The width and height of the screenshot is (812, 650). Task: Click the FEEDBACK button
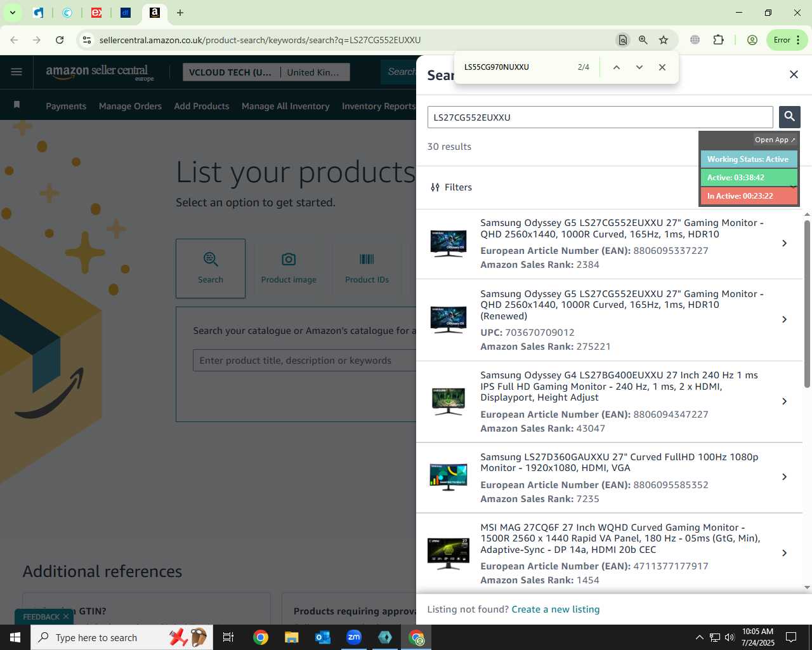(45, 617)
